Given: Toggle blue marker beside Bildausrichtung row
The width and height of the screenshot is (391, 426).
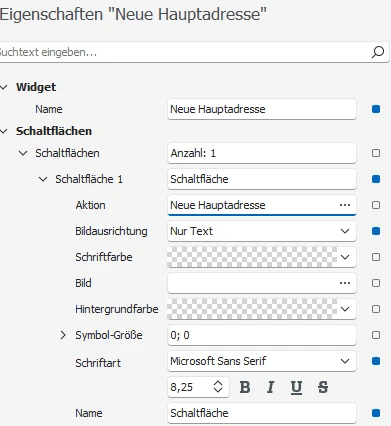Looking at the screenshot, I should click(376, 231).
